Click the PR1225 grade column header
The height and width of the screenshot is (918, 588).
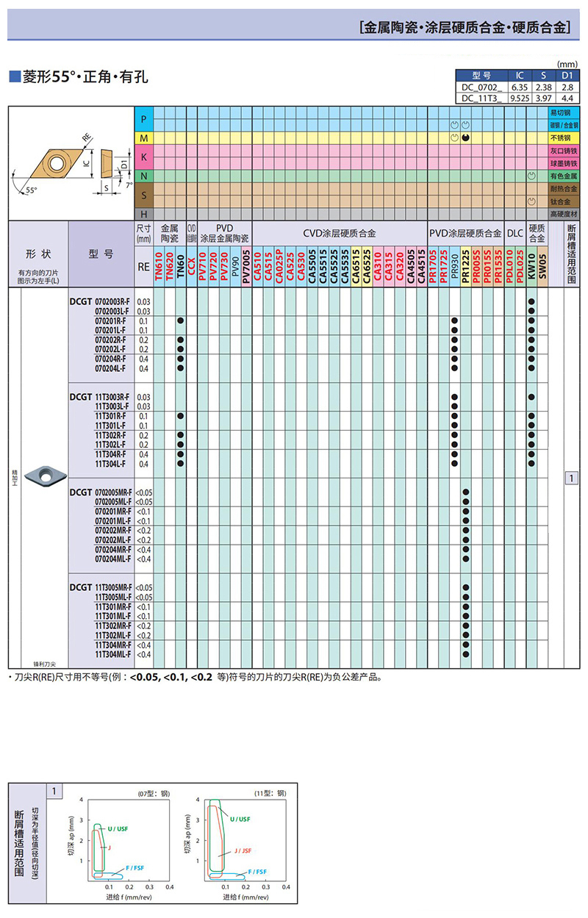tap(466, 265)
